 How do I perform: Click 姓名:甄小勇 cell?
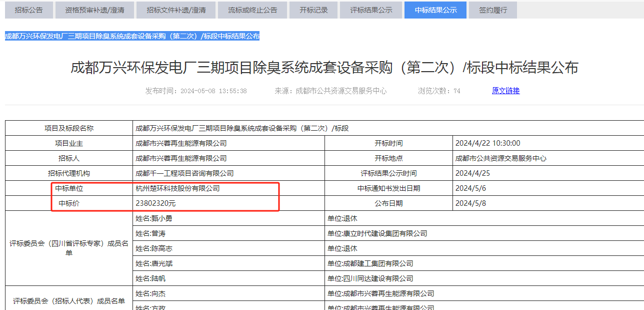pos(228,218)
